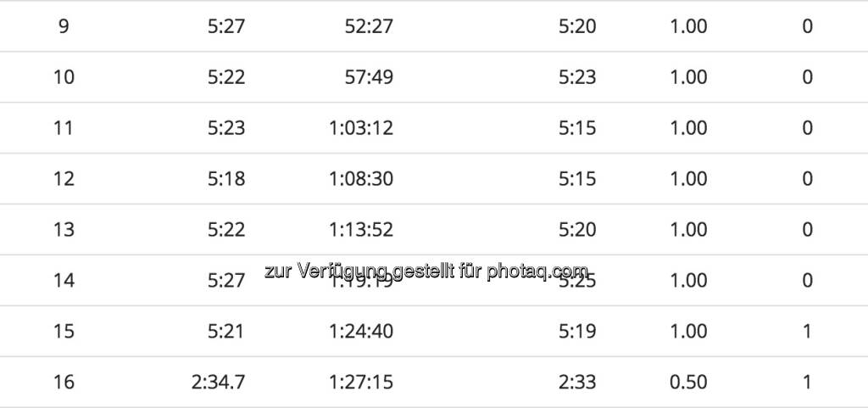Select distance value 0.50 in lap 16

tap(688, 382)
